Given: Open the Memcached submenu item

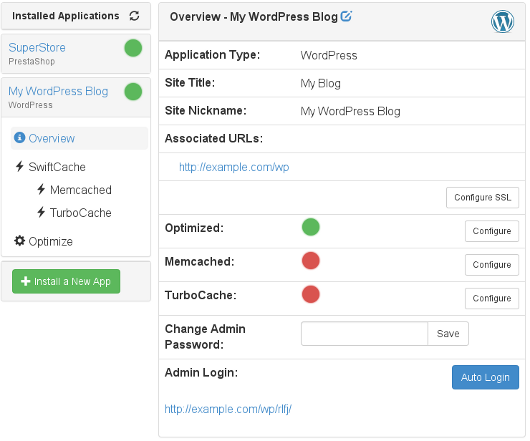Looking at the screenshot, I should pos(81,190).
